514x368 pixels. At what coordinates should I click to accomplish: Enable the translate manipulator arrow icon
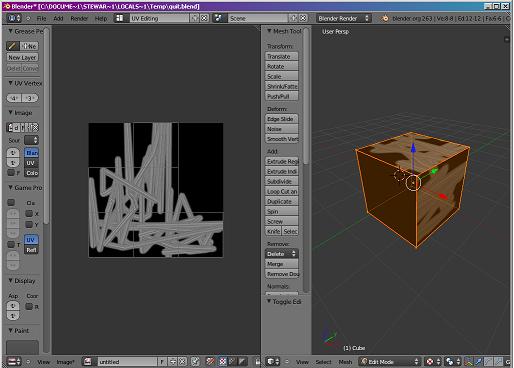click(478, 361)
